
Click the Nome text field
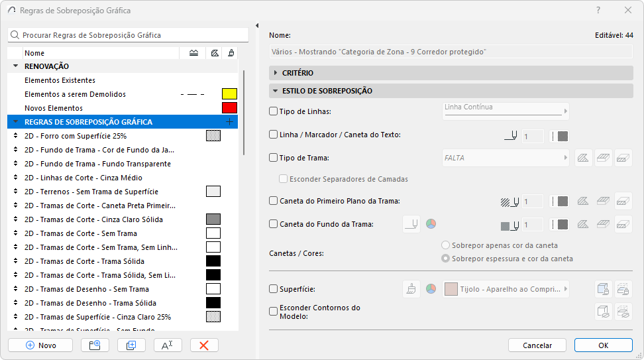pyautogui.click(x=451, y=52)
